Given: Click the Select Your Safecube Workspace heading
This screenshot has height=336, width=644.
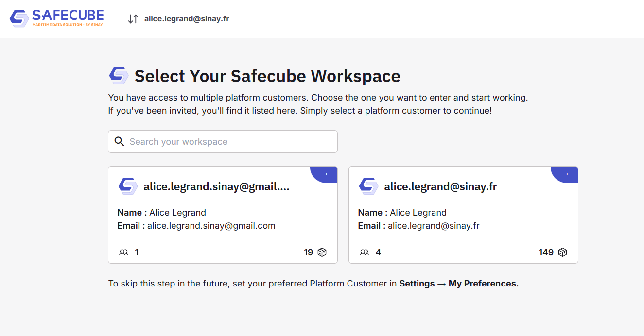Looking at the screenshot, I should click(x=267, y=76).
